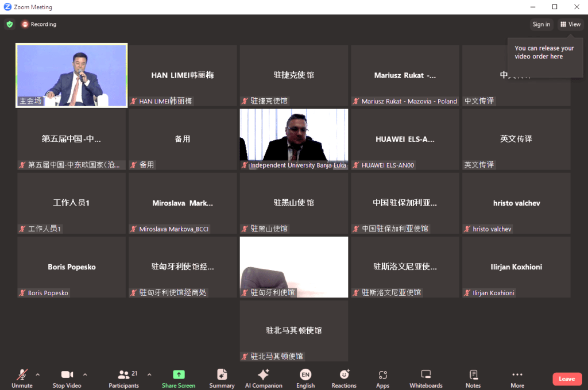Open the View layout menu

coord(570,24)
